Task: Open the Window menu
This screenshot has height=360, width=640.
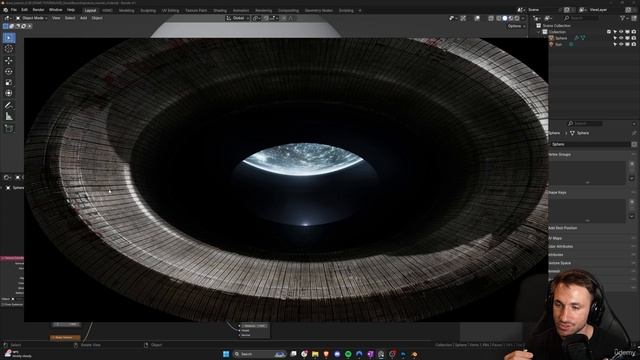Action: click(x=56, y=10)
